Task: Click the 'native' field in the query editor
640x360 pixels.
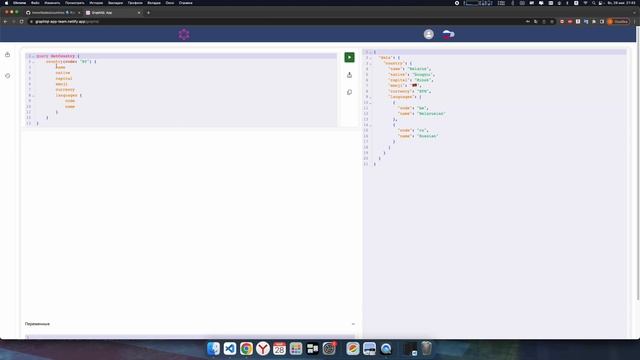Action: point(62,73)
